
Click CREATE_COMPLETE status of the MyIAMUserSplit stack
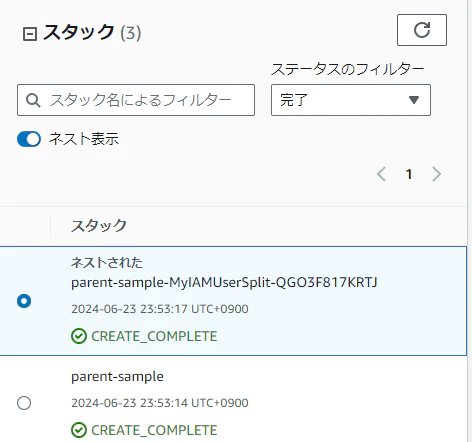point(144,336)
